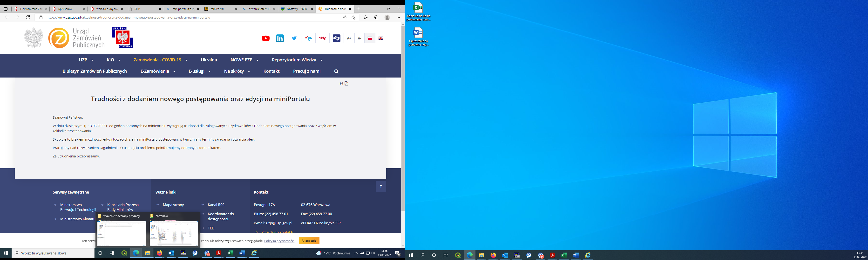Export article via PDF icon

[x=346, y=83]
